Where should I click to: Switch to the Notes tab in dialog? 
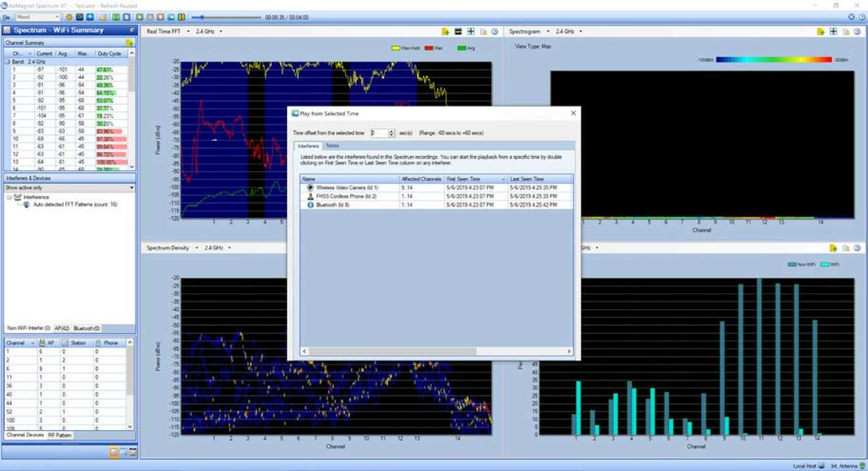point(333,145)
